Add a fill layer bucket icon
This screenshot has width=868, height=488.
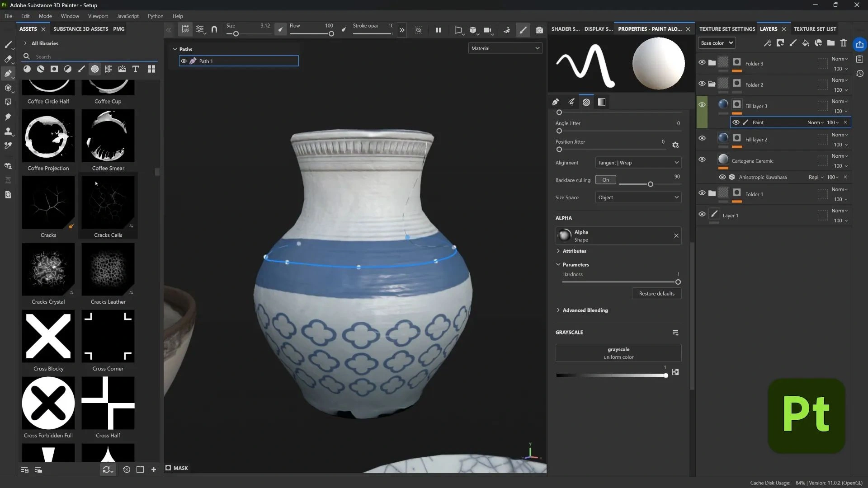(x=805, y=43)
